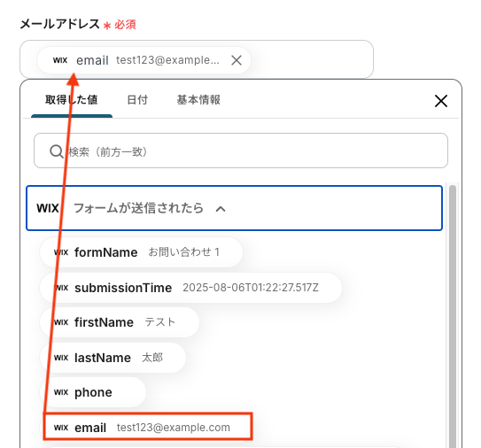Click the メールアドレス field label

pos(60,24)
